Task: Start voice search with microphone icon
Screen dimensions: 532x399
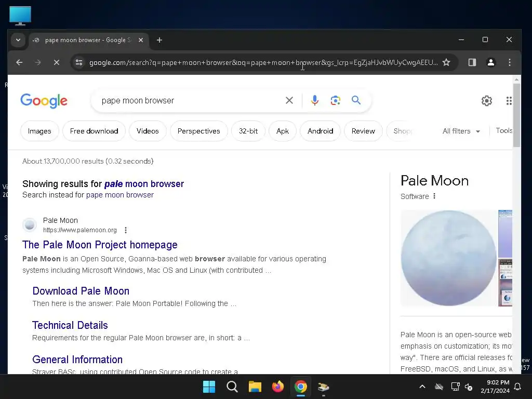Action: pyautogui.click(x=314, y=100)
